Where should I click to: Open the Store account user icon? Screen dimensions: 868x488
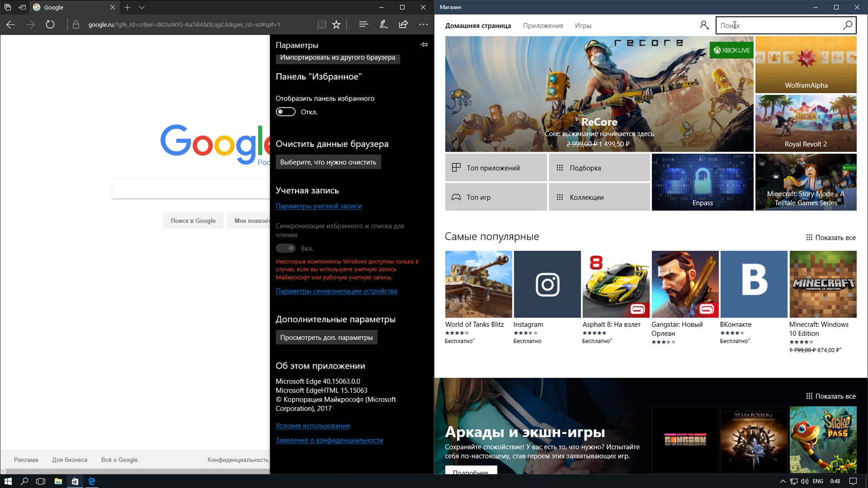[x=705, y=25]
